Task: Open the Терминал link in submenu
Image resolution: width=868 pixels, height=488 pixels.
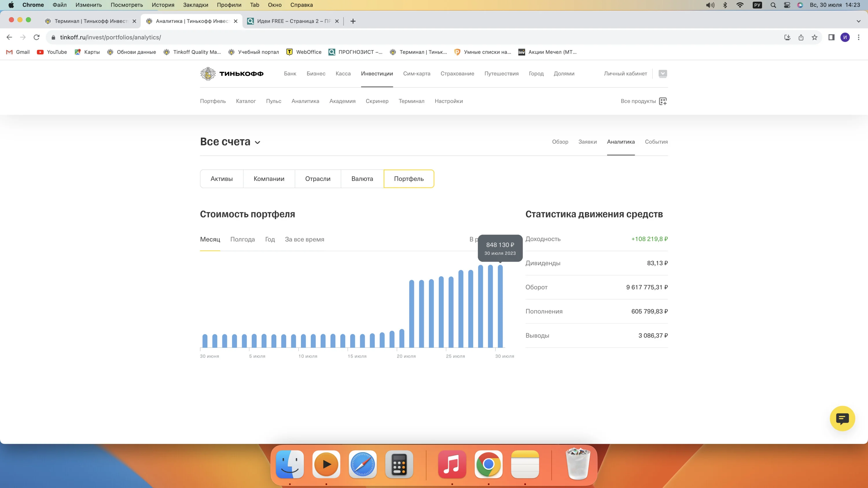Action: (411, 101)
